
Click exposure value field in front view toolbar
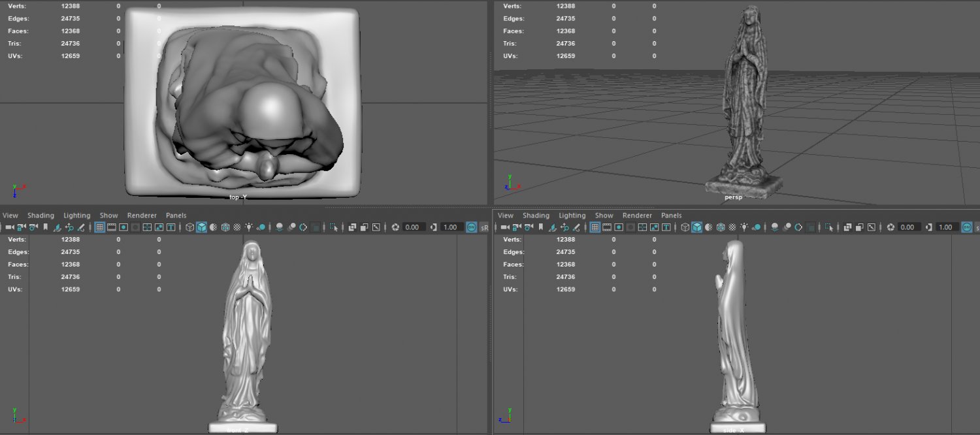pos(413,227)
